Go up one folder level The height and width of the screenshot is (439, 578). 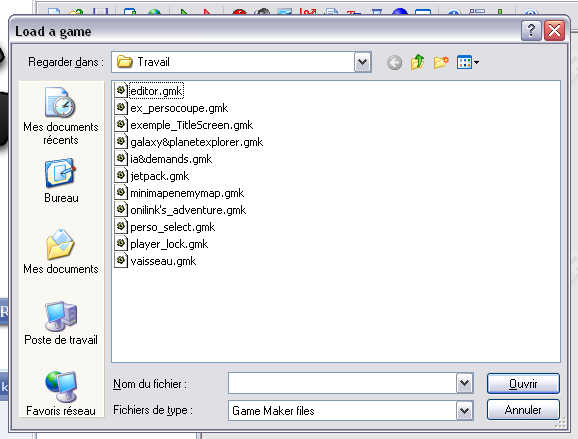[417, 62]
